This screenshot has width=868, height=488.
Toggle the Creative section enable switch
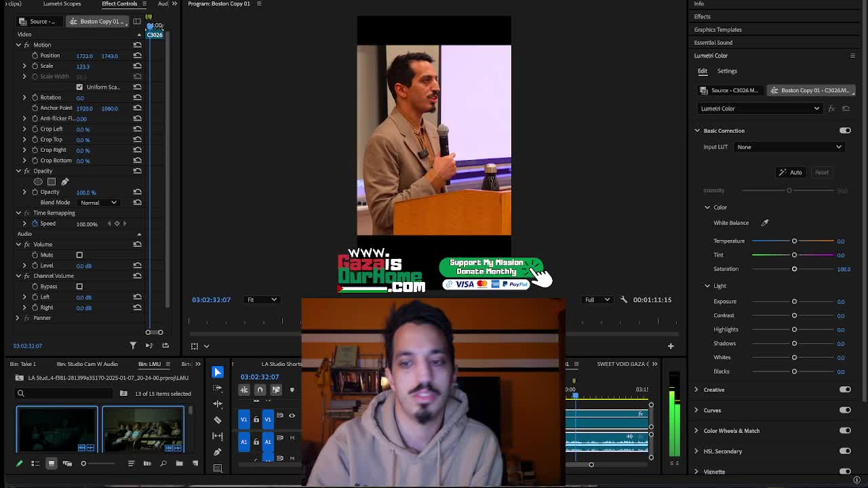click(x=845, y=390)
